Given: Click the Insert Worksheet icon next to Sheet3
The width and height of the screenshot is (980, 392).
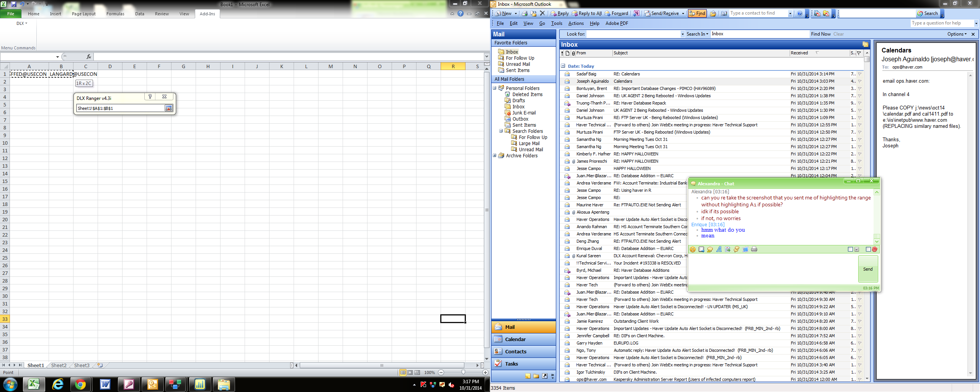Looking at the screenshot, I should tap(100, 365).
